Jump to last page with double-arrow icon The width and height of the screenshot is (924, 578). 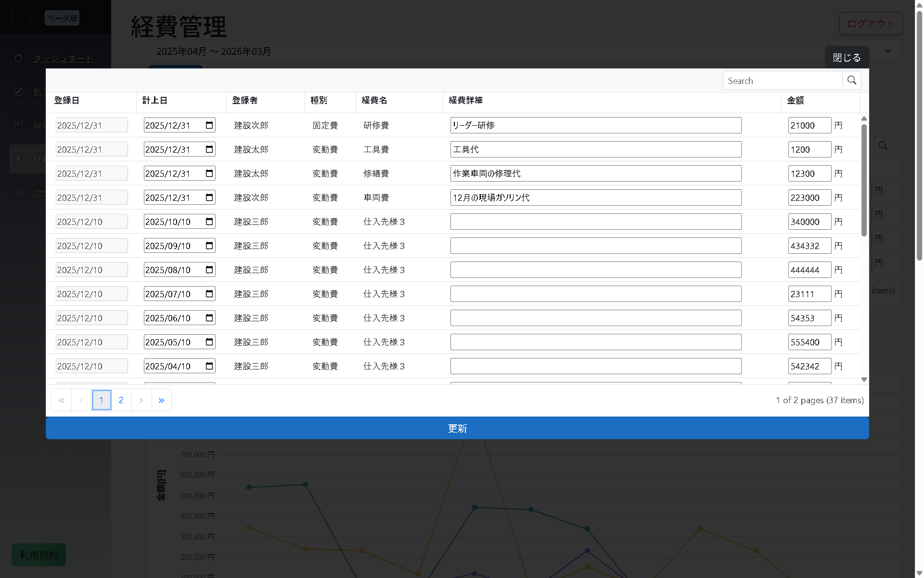(x=161, y=400)
